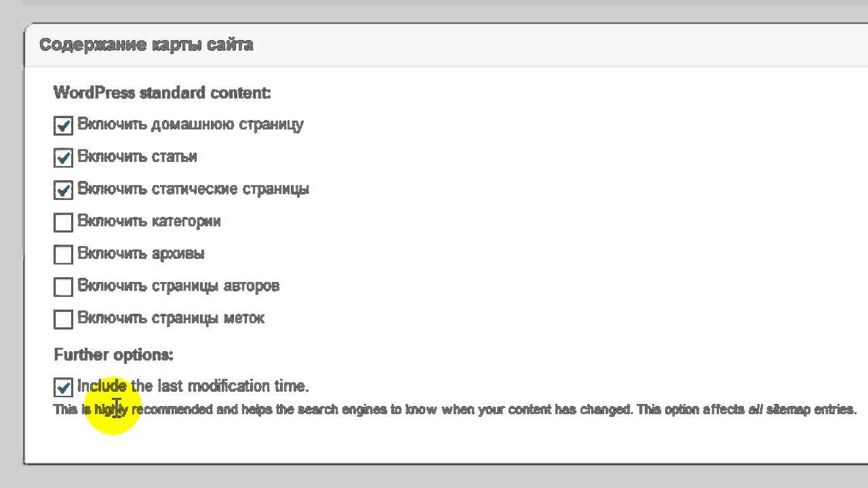The height and width of the screenshot is (488, 868).
Task: Click the 'Включить страницы меток' label text
Action: click(x=170, y=318)
